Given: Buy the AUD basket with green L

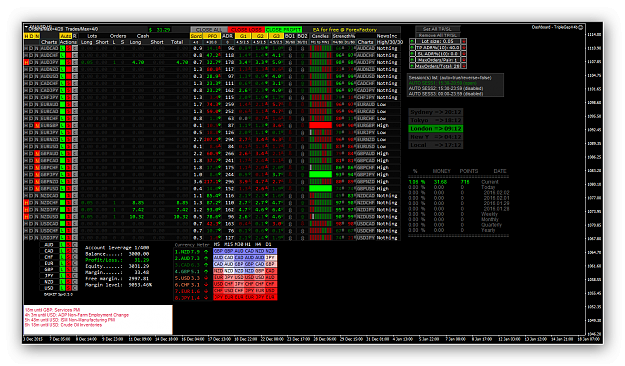Looking at the screenshot, I should pos(63,245).
